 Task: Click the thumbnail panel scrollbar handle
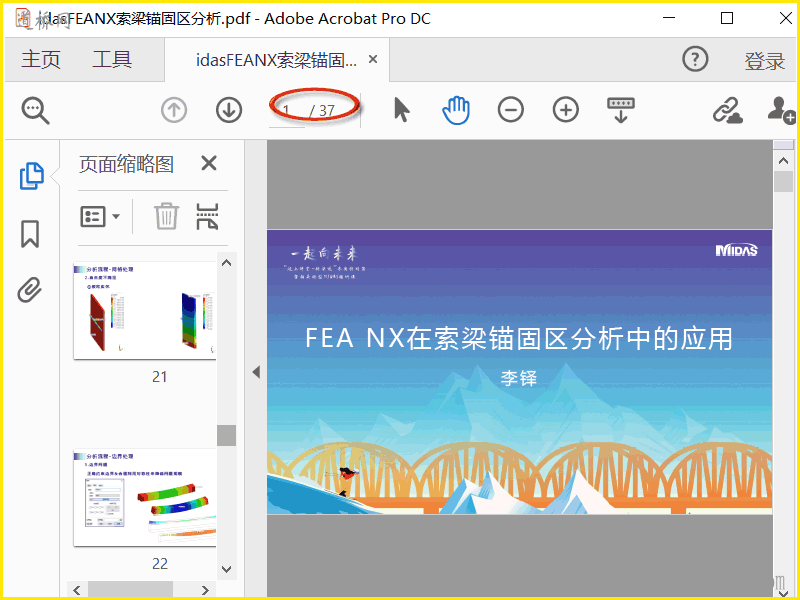[227, 435]
